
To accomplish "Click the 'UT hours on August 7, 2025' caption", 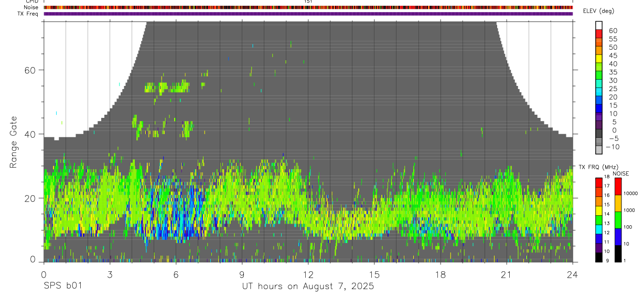I will [x=308, y=287].
